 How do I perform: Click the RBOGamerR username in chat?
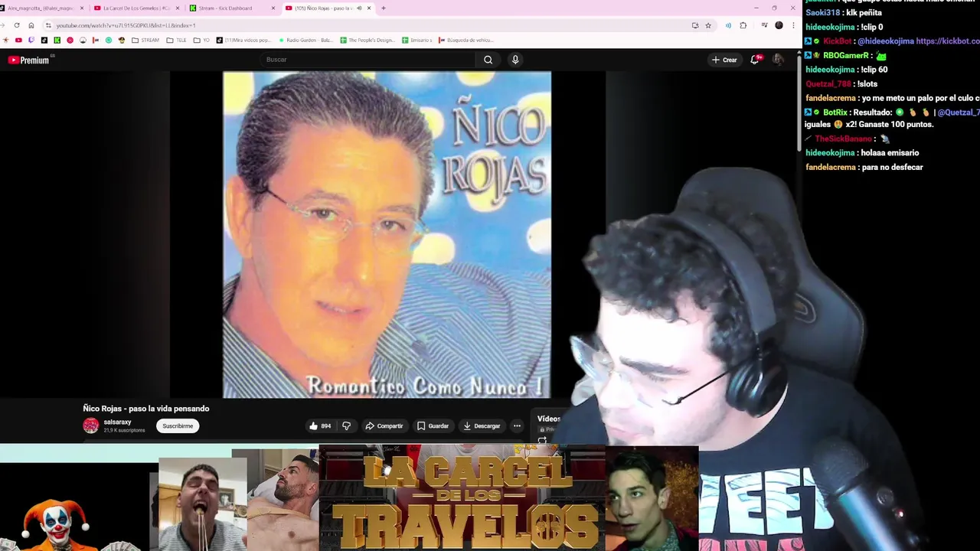point(845,56)
